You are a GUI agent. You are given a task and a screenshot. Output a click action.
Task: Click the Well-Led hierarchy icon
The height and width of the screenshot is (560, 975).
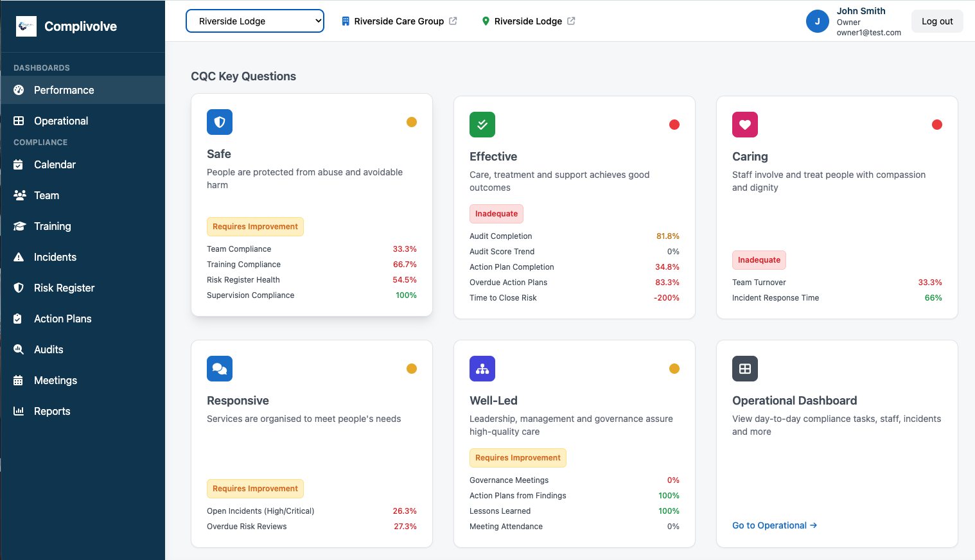[482, 369]
